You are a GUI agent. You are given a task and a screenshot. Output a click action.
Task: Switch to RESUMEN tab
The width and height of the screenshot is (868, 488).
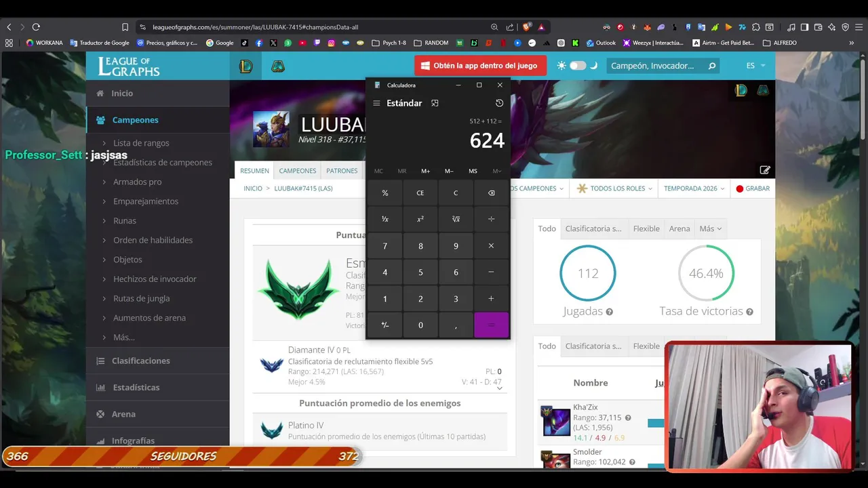(254, 171)
